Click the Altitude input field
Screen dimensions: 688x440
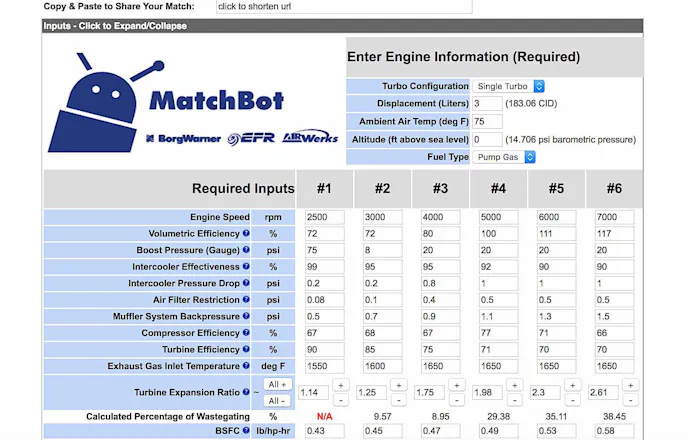click(487, 140)
